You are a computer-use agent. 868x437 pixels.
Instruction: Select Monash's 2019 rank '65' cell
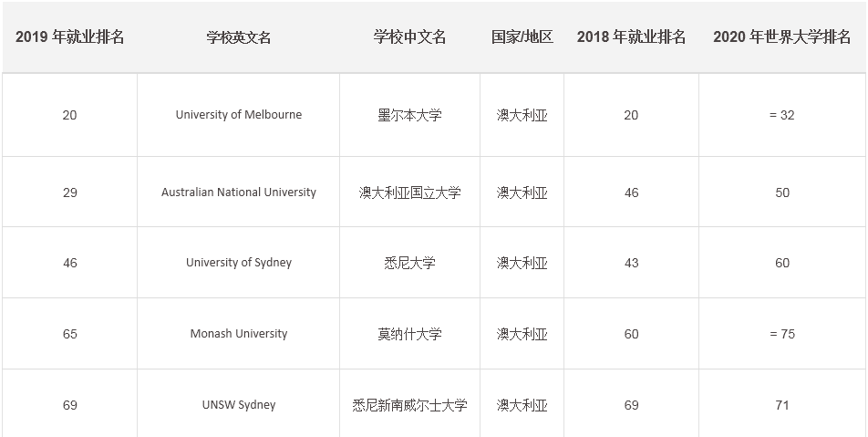click(x=70, y=334)
